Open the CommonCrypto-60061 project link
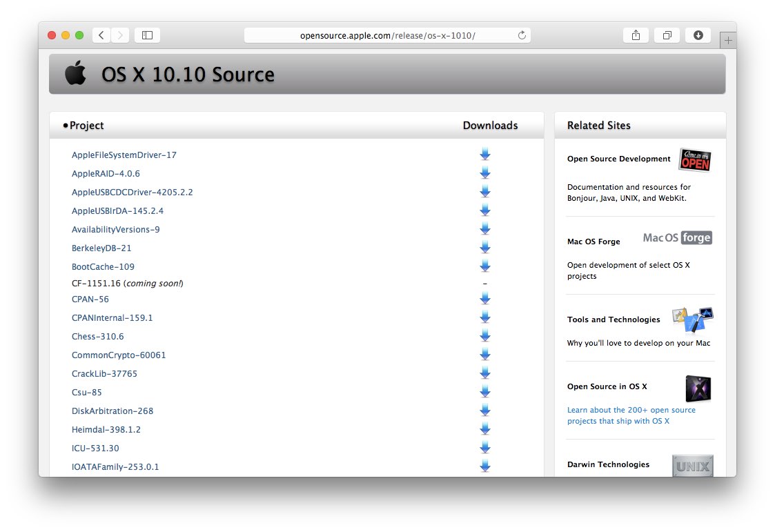775x532 pixels. tap(119, 355)
